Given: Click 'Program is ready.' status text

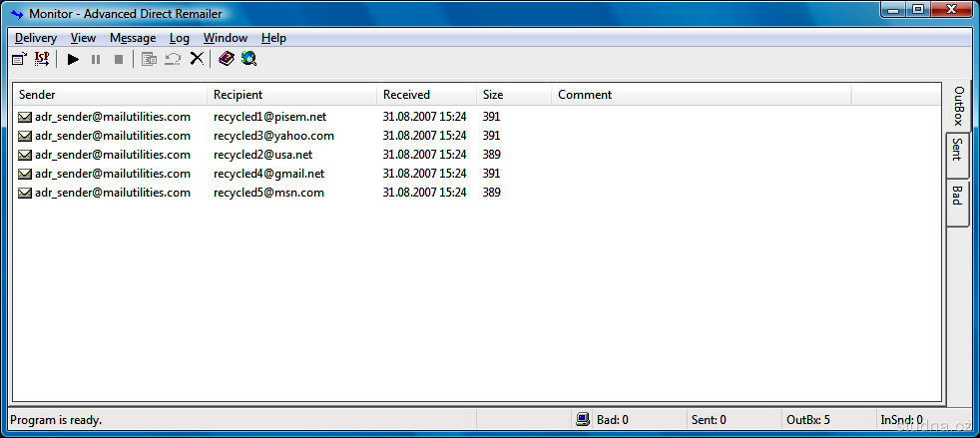Looking at the screenshot, I should point(56,420).
